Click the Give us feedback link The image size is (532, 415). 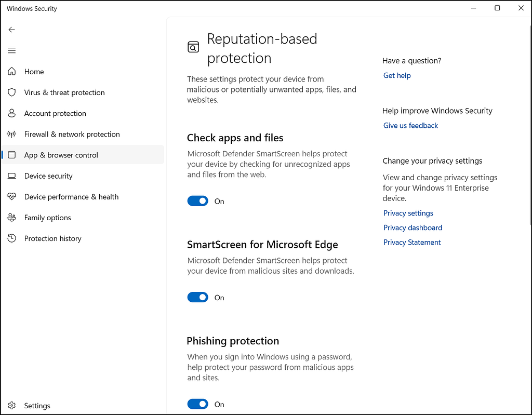tap(410, 125)
